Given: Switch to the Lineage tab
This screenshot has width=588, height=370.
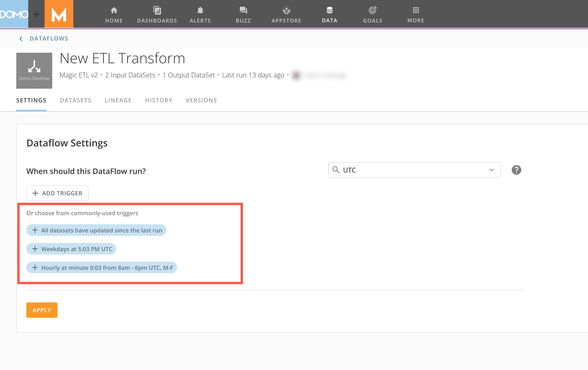Looking at the screenshot, I should coord(118,100).
